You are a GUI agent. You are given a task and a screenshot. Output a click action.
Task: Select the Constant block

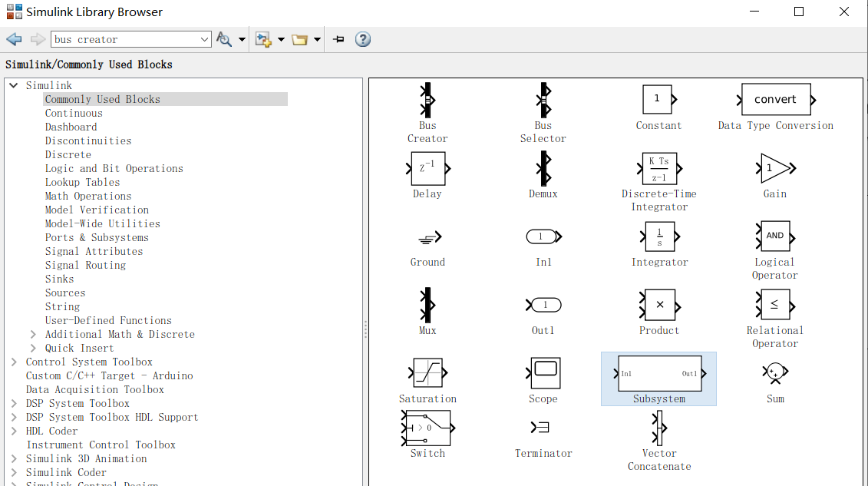click(x=658, y=98)
